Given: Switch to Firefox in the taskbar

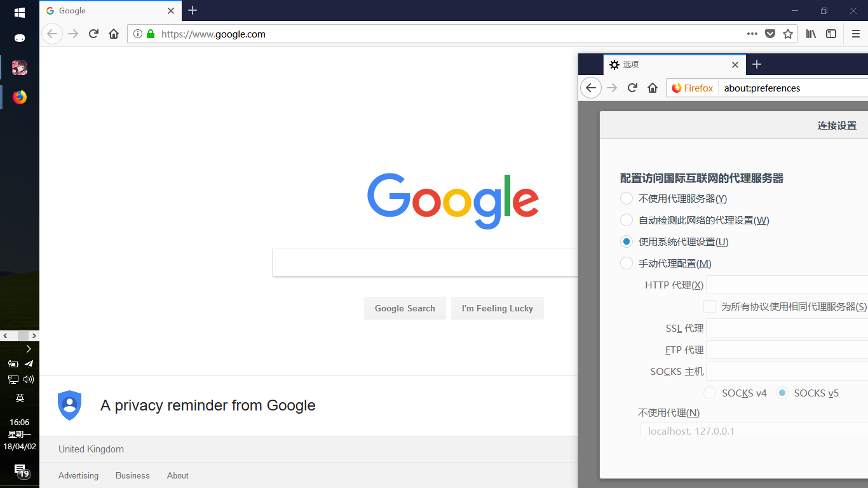Looking at the screenshot, I should click(x=20, y=97).
